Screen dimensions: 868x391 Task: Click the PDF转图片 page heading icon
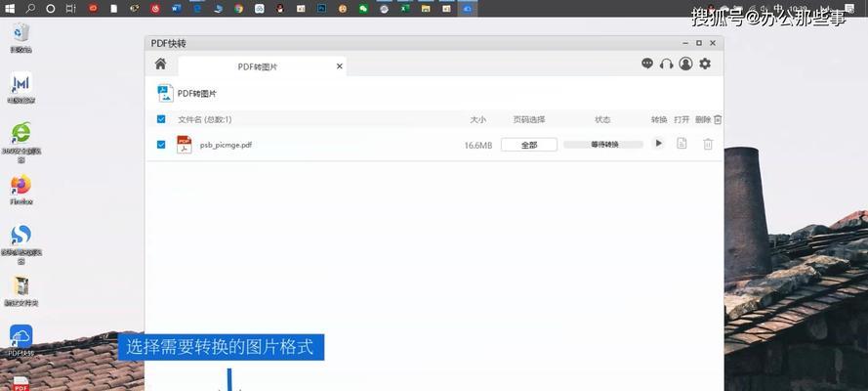tap(165, 94)
